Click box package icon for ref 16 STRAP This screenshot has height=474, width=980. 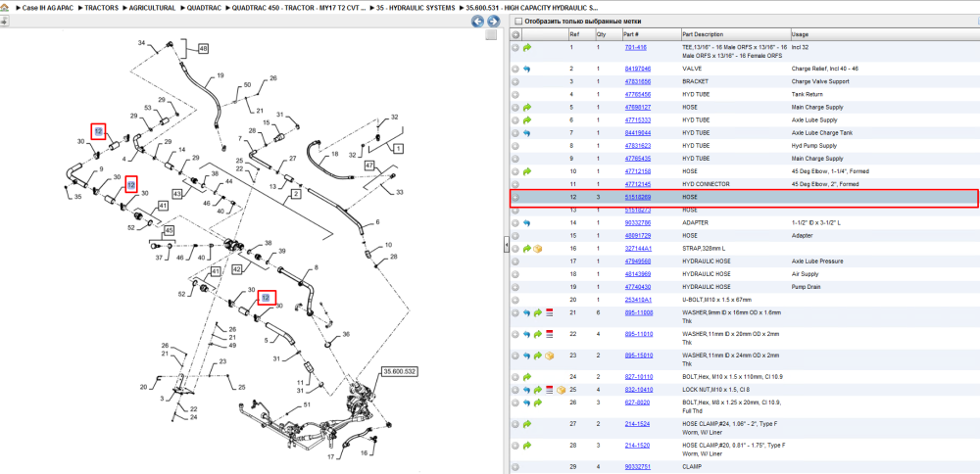click(538, 249)
